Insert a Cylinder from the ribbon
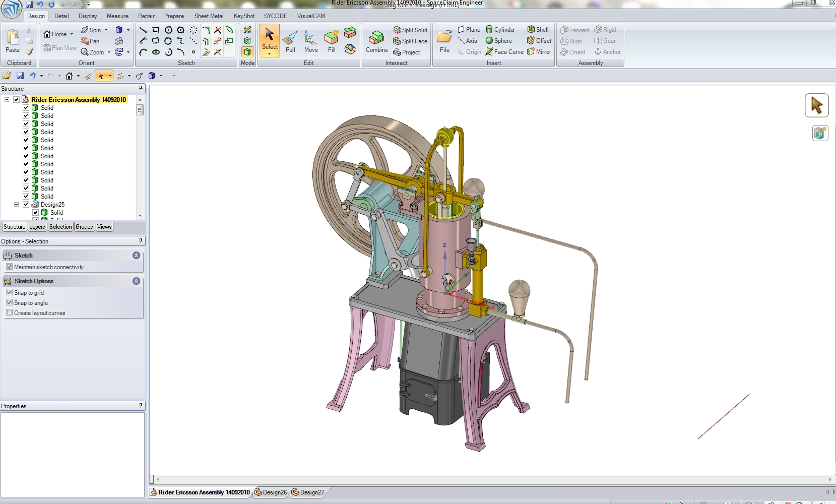836x504 pixels. [500, 30]
